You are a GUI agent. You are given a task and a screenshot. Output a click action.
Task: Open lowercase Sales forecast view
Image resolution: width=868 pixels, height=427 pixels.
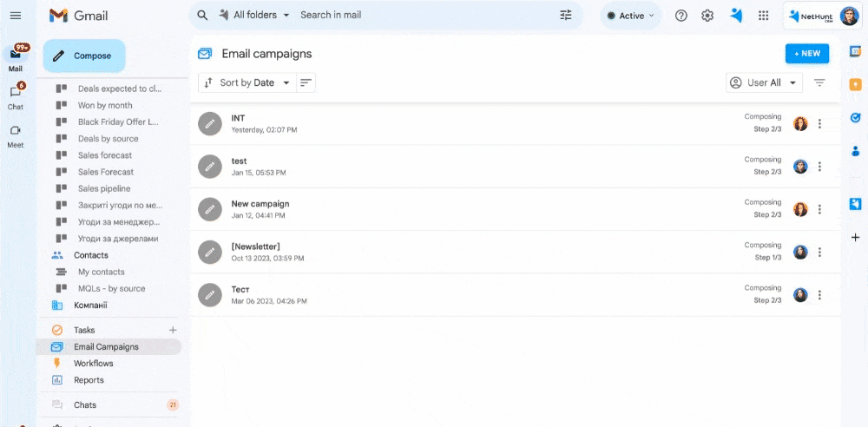[105, 155]
